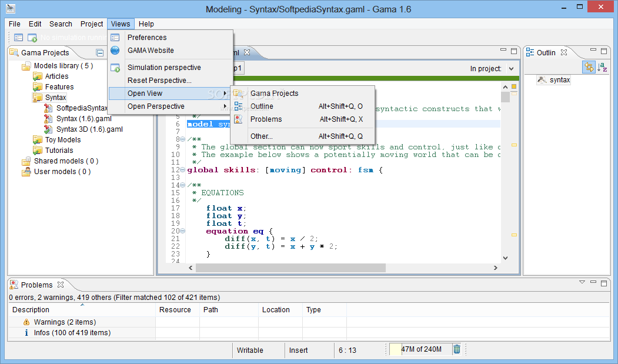Open Syntax (1.6).gaml file
This screenshot has height=364, width=618.
coord(84,119)
